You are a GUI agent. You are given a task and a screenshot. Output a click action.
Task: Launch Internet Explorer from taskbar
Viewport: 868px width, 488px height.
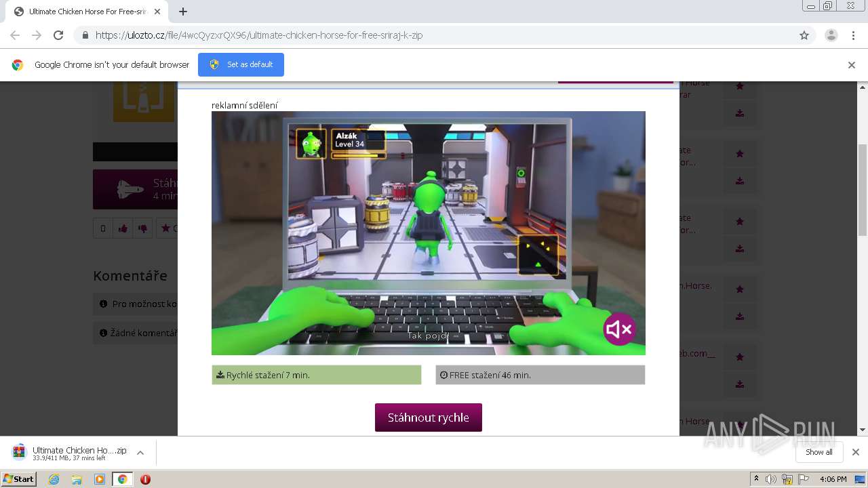(x=54, y=479)
